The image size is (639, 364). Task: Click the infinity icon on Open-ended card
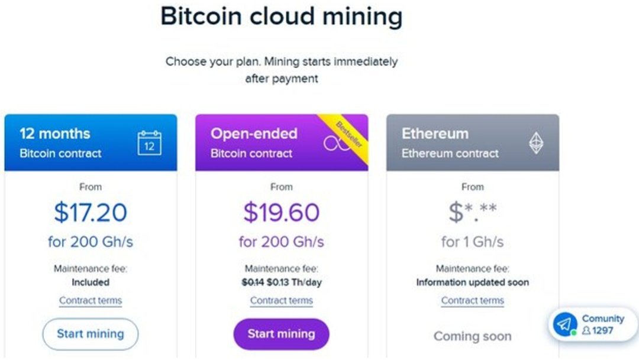pyautogui.click(x=336, y=144)
